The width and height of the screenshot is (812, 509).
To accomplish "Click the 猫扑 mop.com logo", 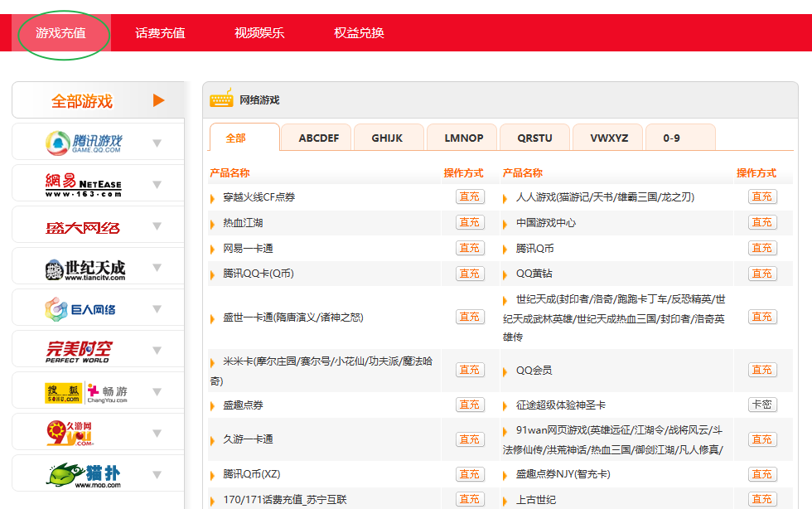I will tap(84, 475).
